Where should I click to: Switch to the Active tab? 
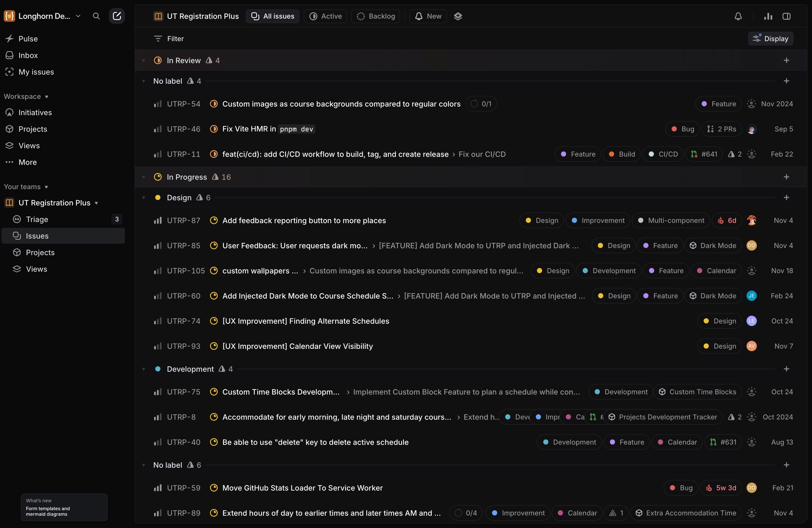coord(325,16)
